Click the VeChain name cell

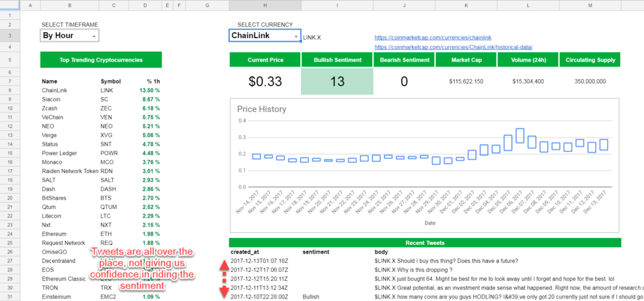click(50, 117)
